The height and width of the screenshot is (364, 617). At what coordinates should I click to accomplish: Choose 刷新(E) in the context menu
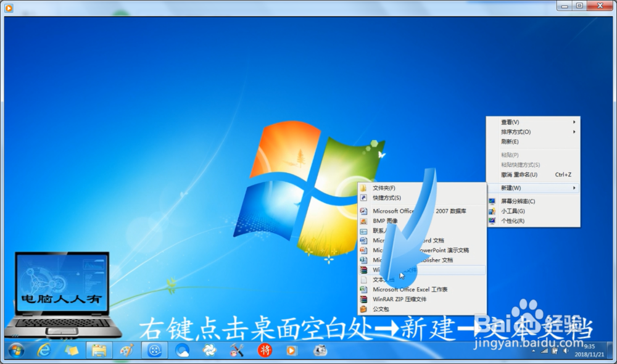pyautogui.click(x=533, y=142)
